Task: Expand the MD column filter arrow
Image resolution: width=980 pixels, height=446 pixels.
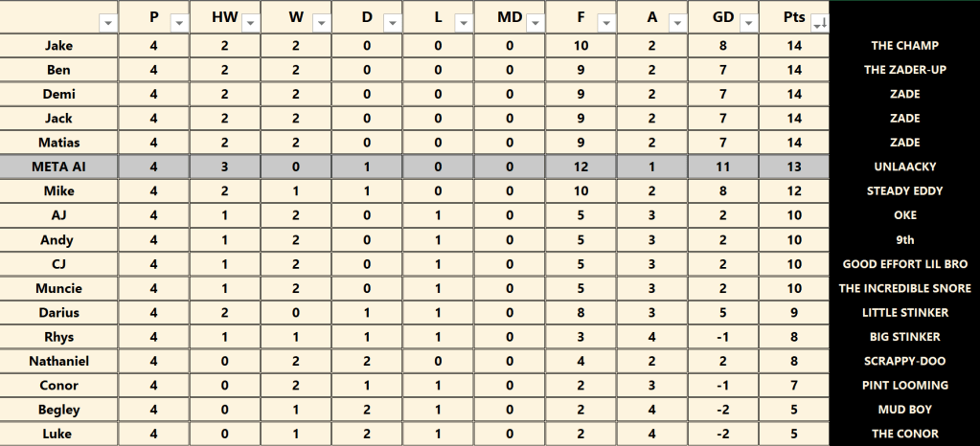Action: pos(535,23)
